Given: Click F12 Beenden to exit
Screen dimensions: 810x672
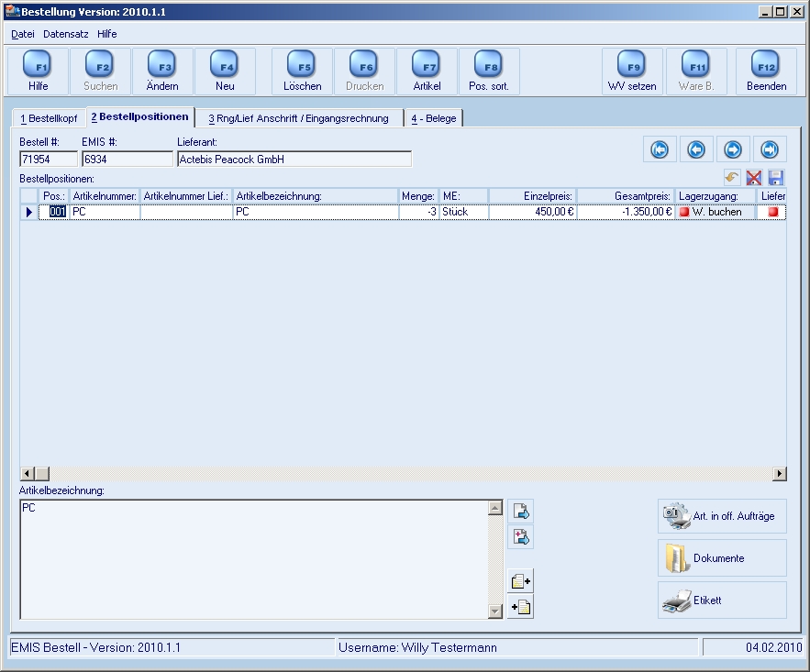Looking at the screenshot, I should click(x=766, y=72).
